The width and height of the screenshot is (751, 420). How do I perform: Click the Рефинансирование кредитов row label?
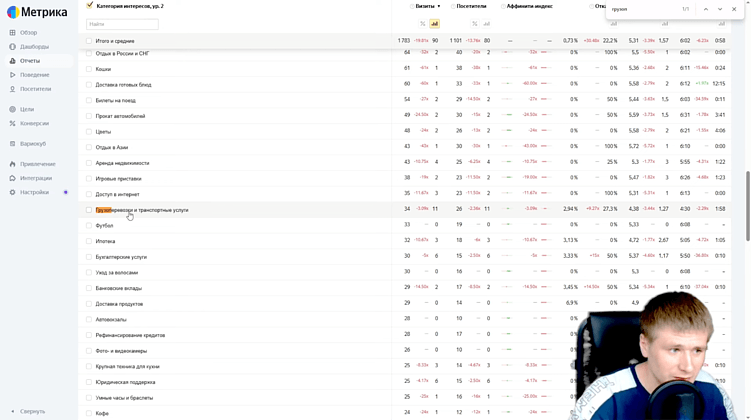point(130,335)
